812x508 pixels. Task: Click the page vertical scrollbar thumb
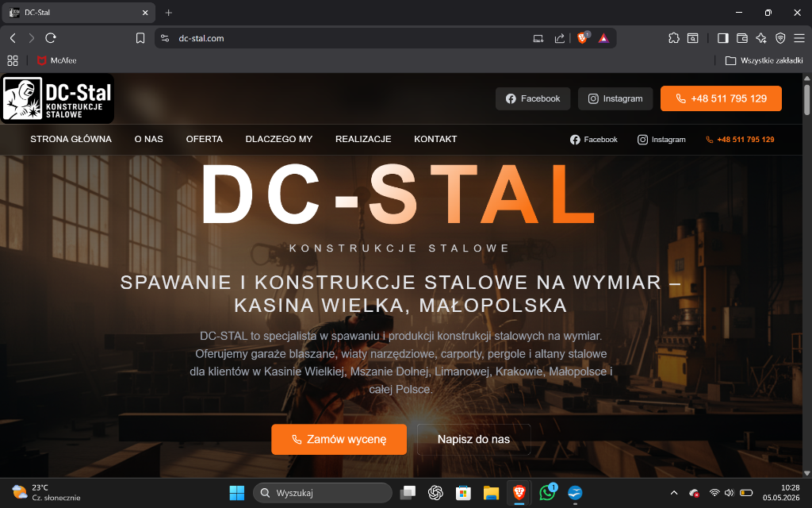click(x=806, y=99)
